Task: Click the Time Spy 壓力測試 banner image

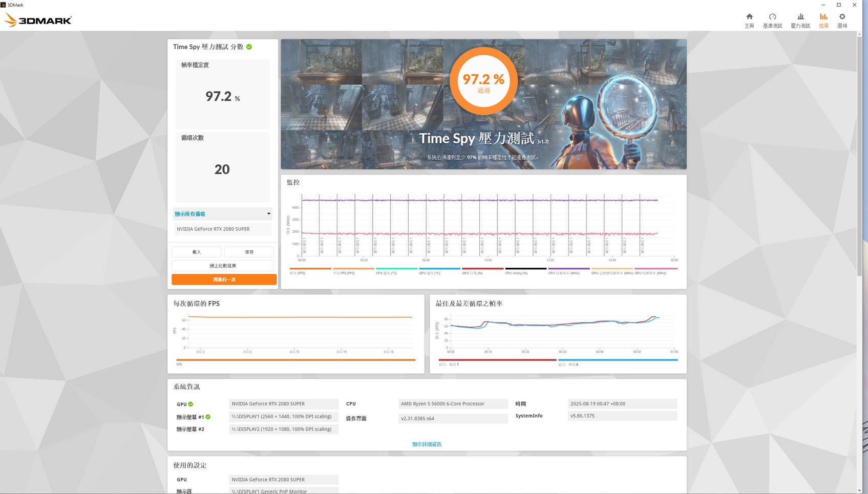Action: coord(483,104)
